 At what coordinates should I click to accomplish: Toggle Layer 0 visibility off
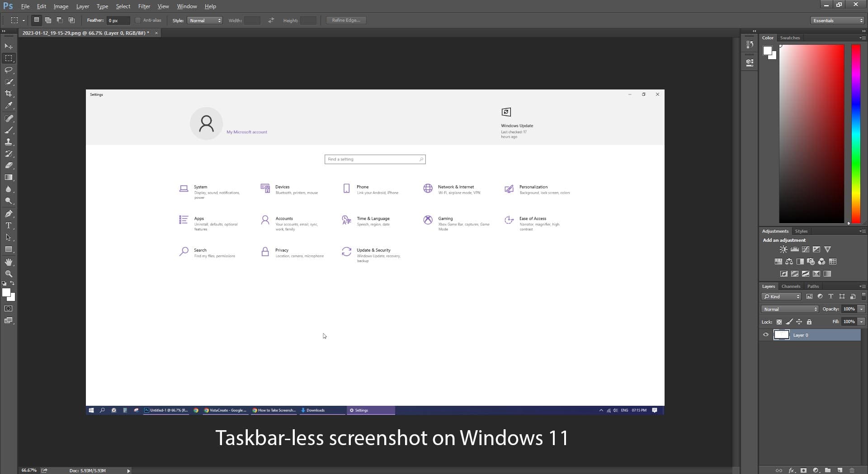(766, 335)
